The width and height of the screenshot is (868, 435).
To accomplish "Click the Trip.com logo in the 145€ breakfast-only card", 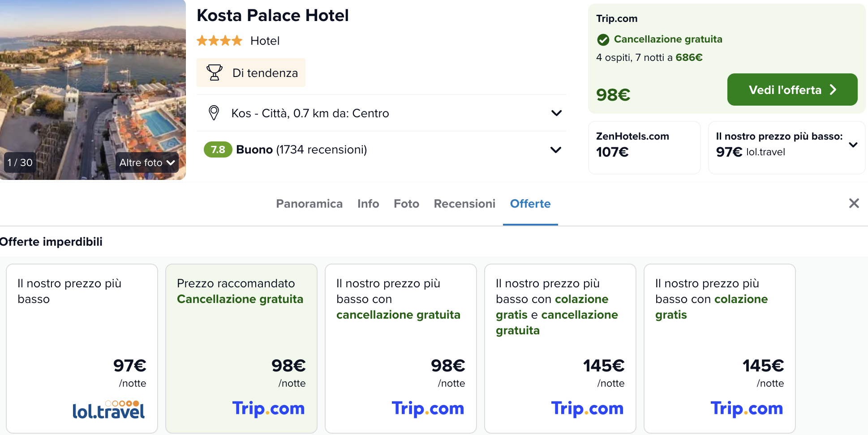I will (747, 408).
